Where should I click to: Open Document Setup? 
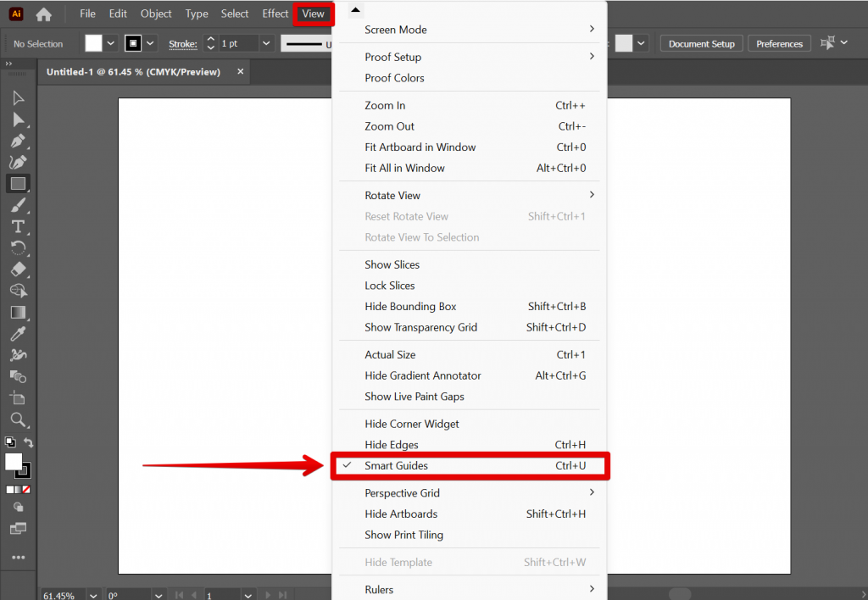click(x=701, y=42)
